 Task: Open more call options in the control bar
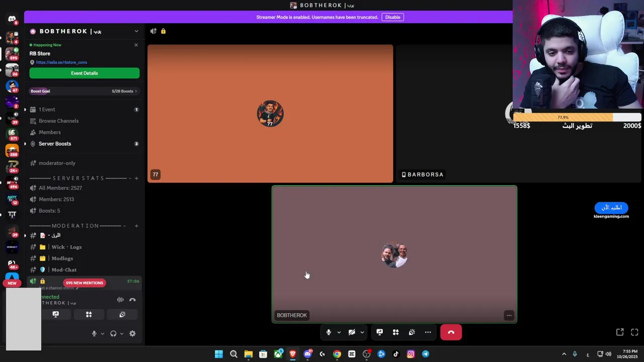pyautogui.click(x=428, y=332)
